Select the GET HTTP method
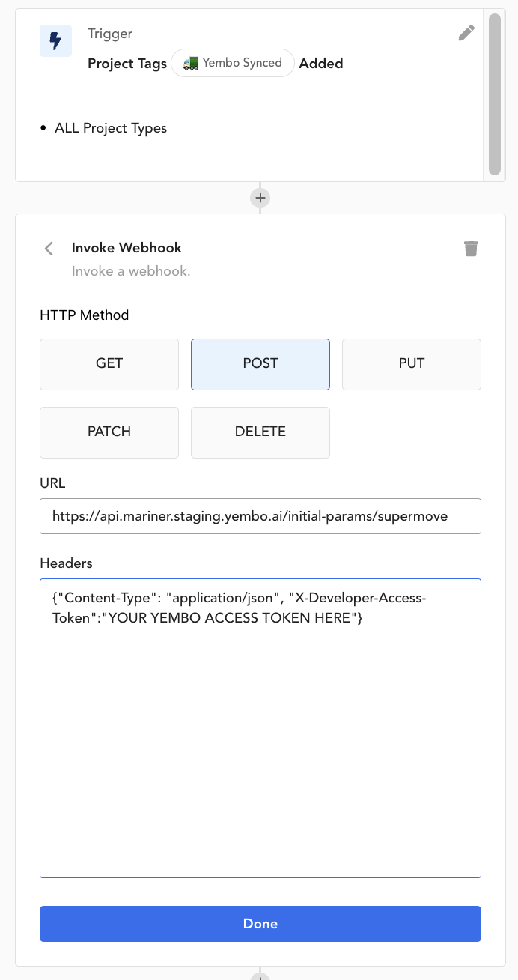Viewport: 518px width, 980px height. click(109, 364)
